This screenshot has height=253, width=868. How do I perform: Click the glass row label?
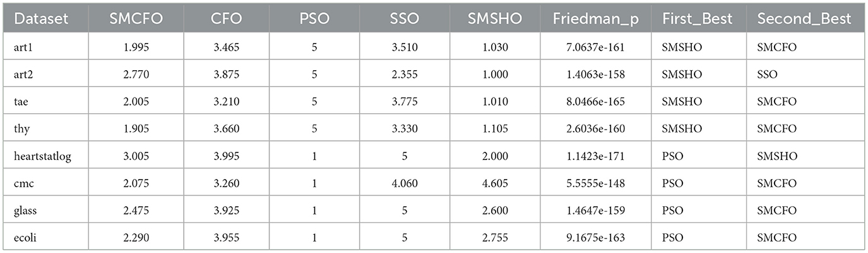point(26,210)
